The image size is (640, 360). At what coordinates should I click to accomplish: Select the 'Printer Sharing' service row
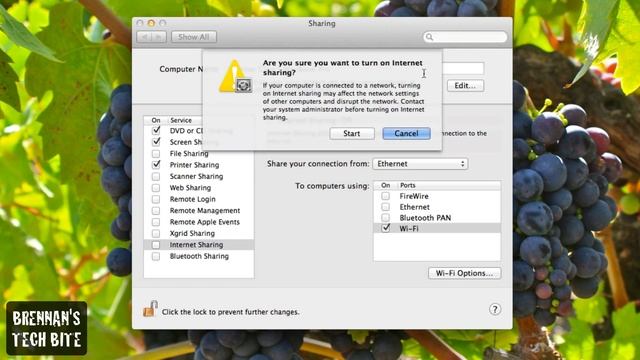pos(199,165)
